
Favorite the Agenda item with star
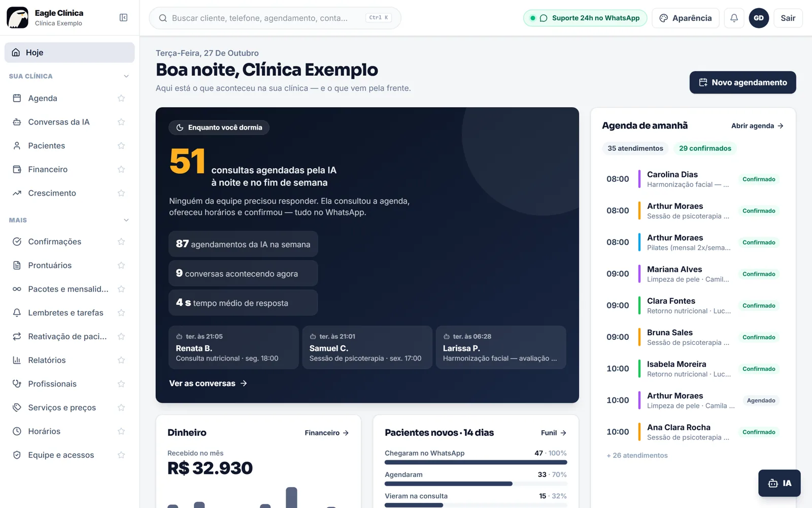pyautogui.click(x=121, y=98)
